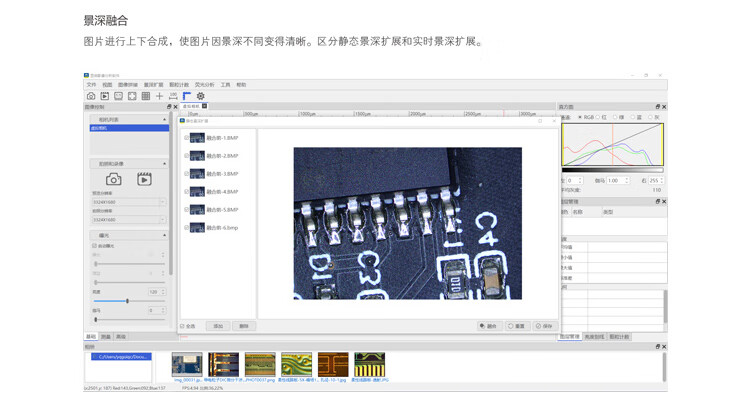
Task: Toggle checkbox for 融合前-3.BMP in the list
Action: coord(187,174)
